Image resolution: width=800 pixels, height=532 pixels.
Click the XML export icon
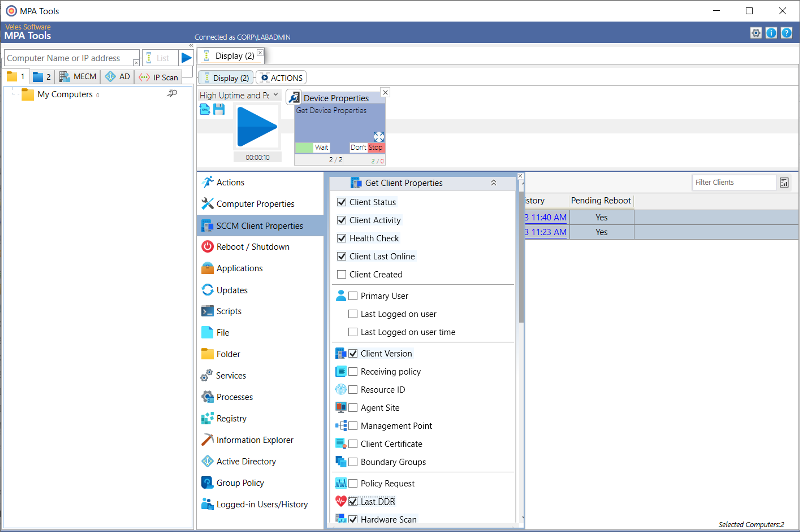[205, 109]
